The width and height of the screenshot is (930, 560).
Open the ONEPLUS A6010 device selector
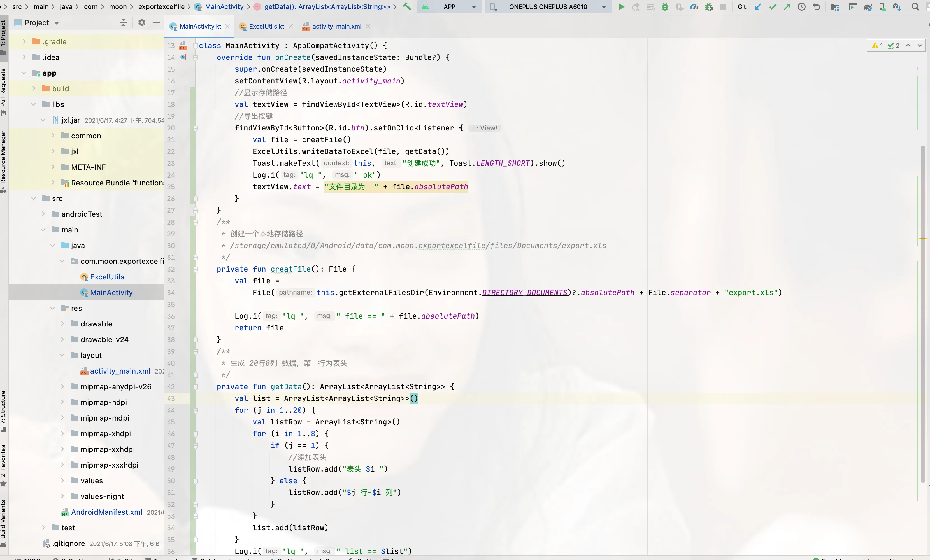click(548, 7)
